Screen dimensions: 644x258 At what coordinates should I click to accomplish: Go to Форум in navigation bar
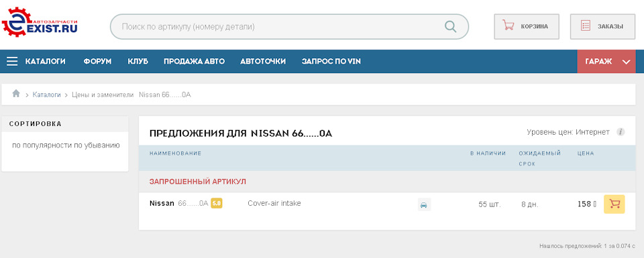coord(98,62)
